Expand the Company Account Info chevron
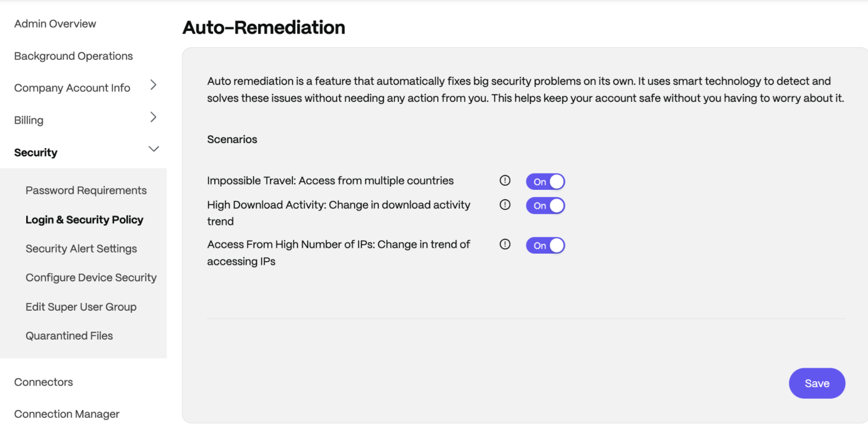Image resolution: width=868 pixels, height=428 pixels. pos(153,85)
